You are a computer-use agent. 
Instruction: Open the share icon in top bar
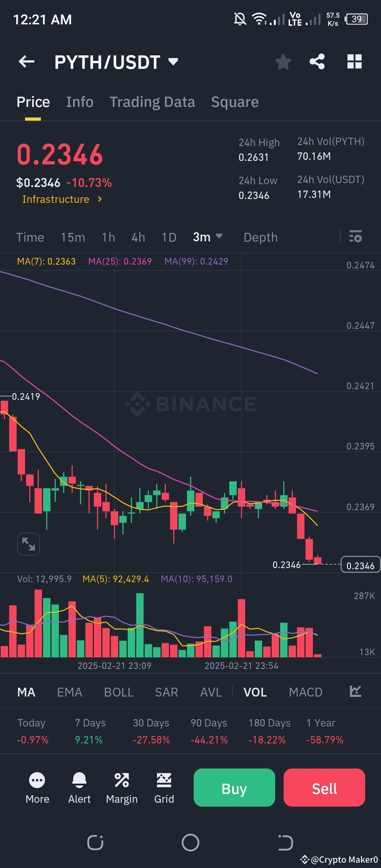(x=317, y=61)
